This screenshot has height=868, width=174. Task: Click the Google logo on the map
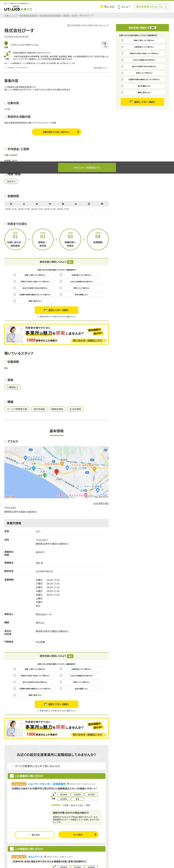[10, 496]
